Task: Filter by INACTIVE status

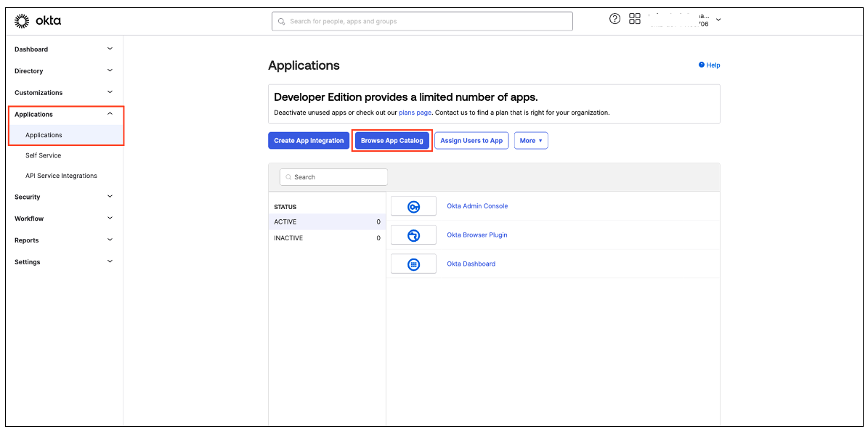Action: (327, 238)
